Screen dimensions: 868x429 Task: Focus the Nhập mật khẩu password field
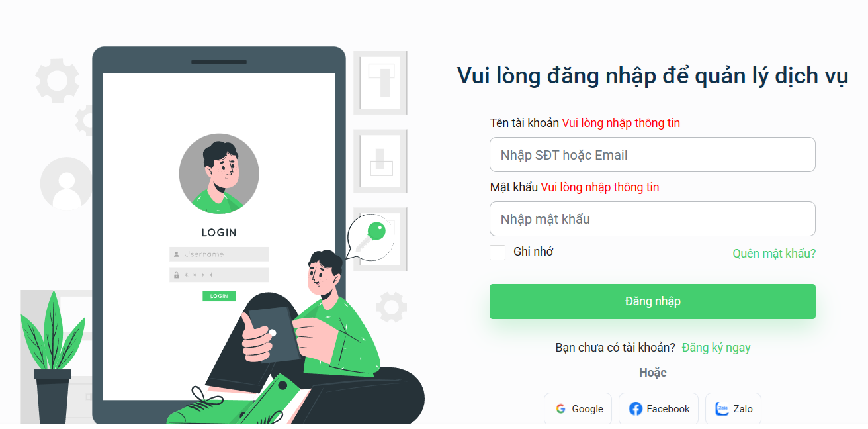(x=652, y=219)
